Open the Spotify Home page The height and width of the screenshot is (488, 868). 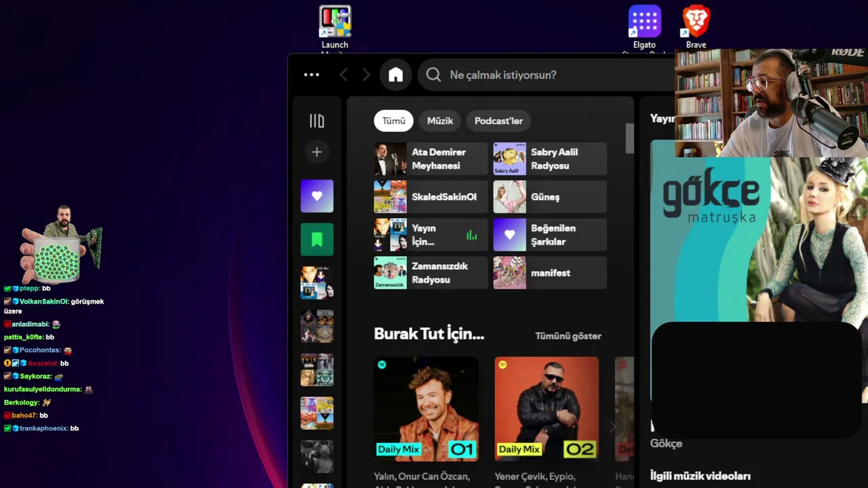395,75
